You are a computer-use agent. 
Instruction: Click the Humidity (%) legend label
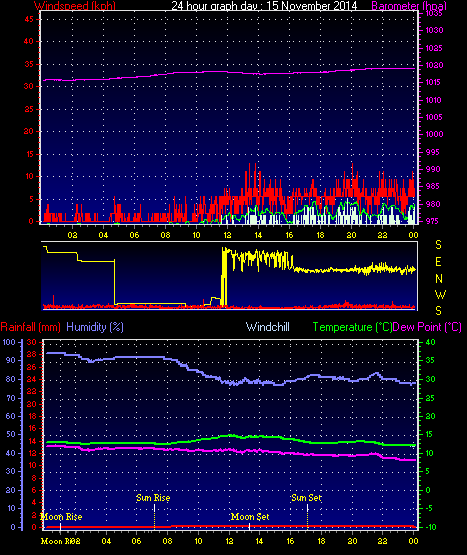tap(95, 327)
